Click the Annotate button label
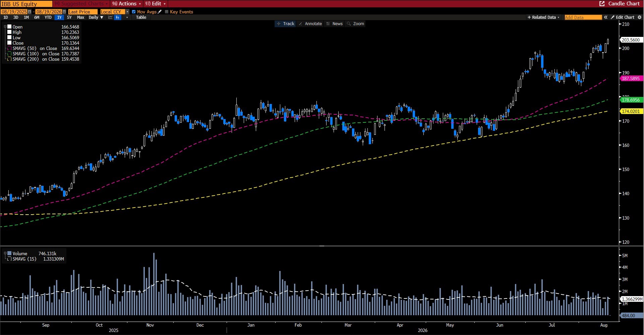This screenshot has height=335, width=644. (313, 24)
